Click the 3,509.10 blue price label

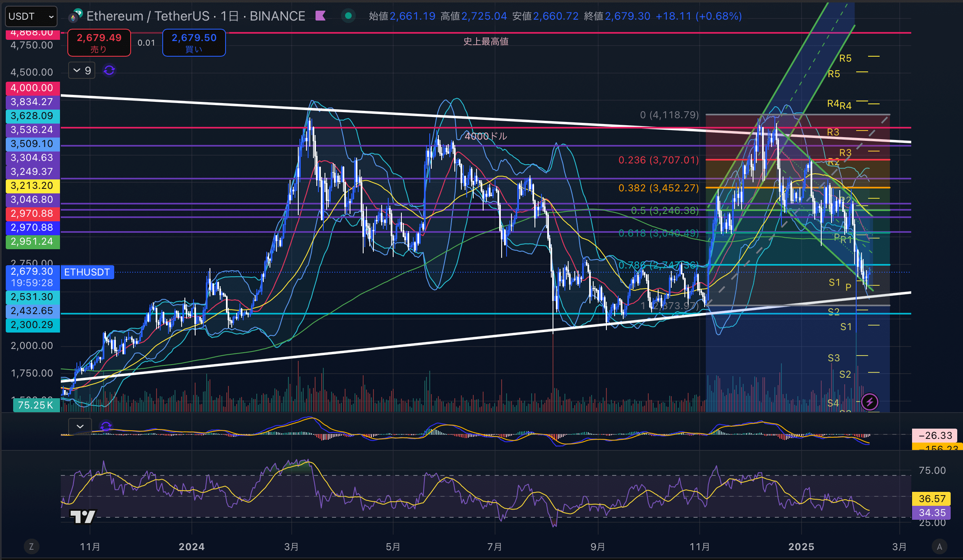tap(32, 144)
